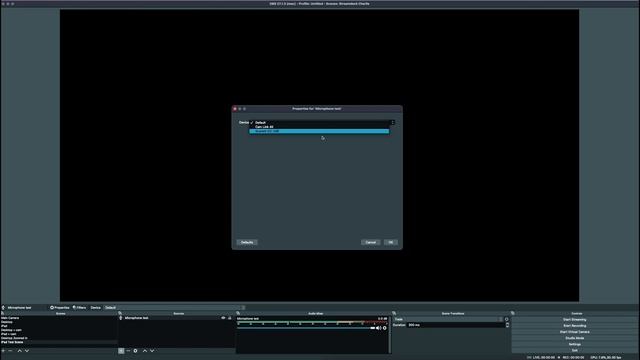Select the Main Camera scene

coord(59,318)
